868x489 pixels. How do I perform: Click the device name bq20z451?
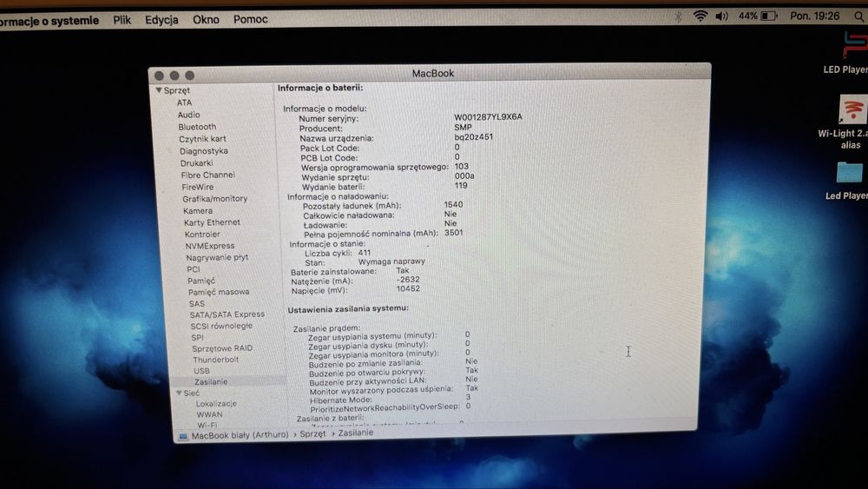[x=473, y=136]
